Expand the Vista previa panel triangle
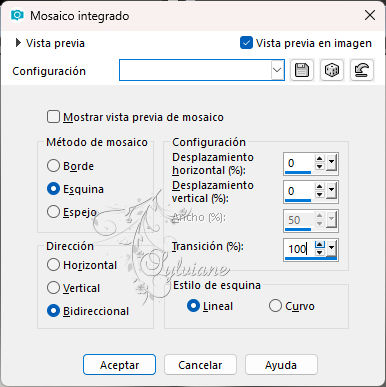The height and width of the screenshot is (387, 386). 18,43
